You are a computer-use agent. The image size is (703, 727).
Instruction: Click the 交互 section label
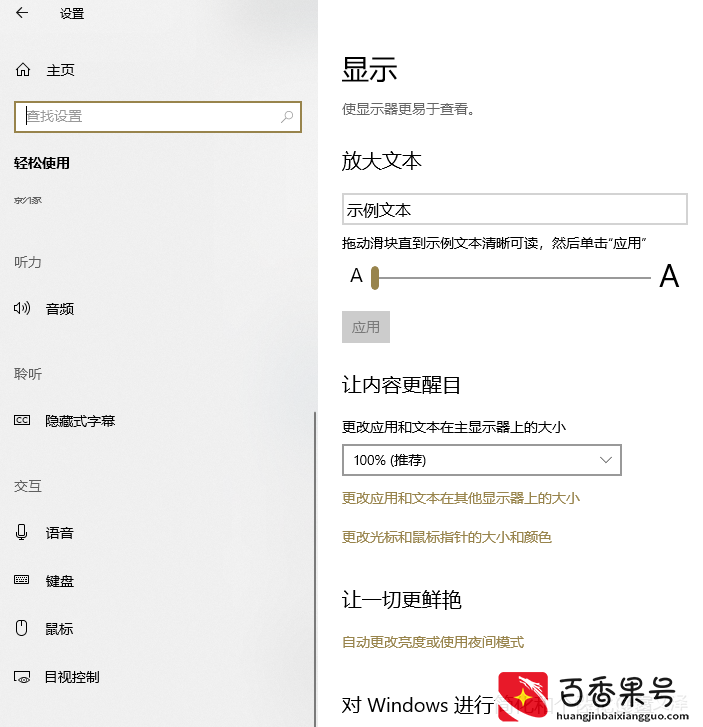28,486
